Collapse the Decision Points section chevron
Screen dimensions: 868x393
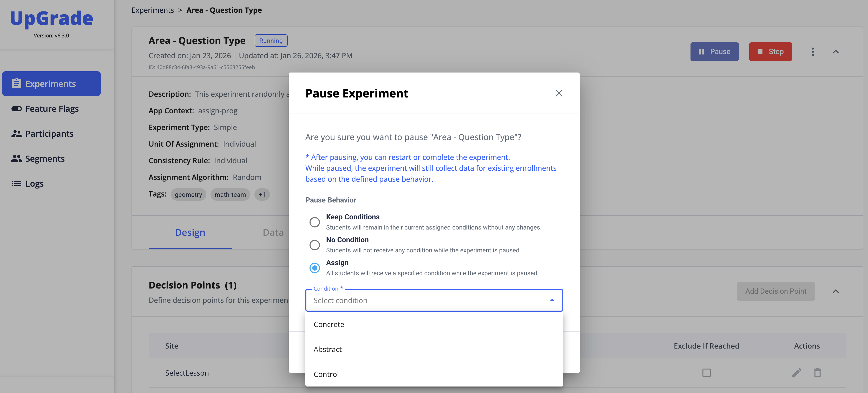(x=835, y=291)
